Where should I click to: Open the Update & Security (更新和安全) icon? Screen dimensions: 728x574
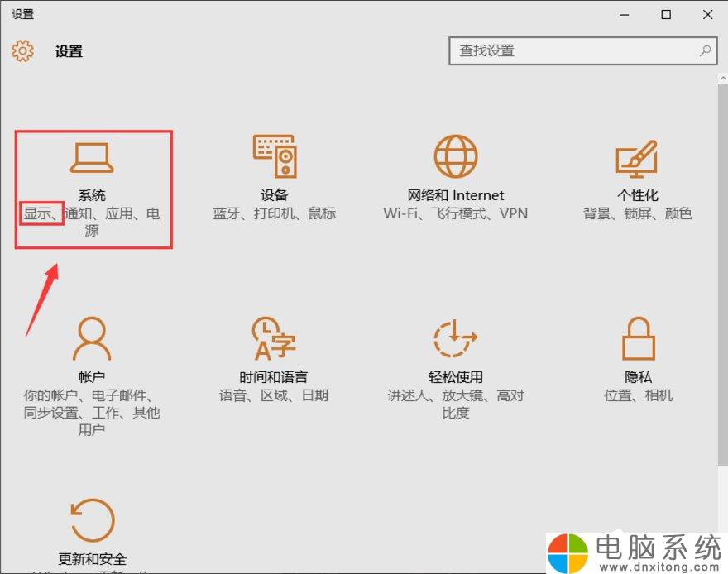point(92,520)
